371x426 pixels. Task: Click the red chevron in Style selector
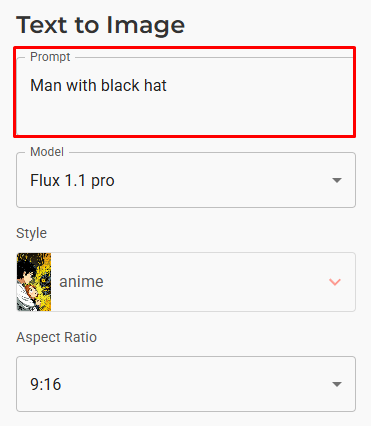[x=335, y=282]
